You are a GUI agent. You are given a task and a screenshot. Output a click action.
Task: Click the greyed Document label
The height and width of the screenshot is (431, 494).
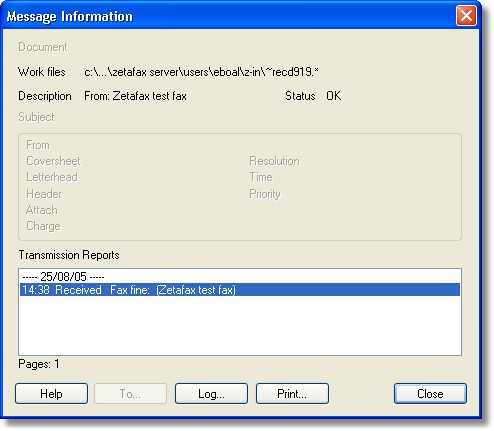pyautogui.click(x=43, y=47)
